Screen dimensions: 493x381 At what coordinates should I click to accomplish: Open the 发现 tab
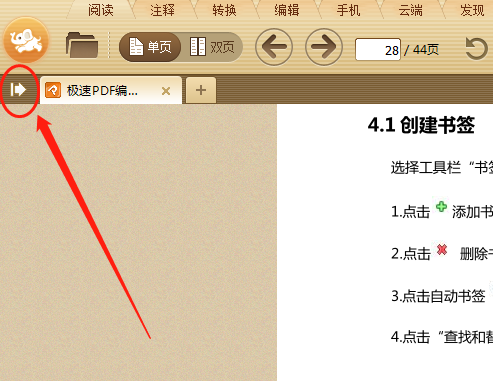point(472,10)
